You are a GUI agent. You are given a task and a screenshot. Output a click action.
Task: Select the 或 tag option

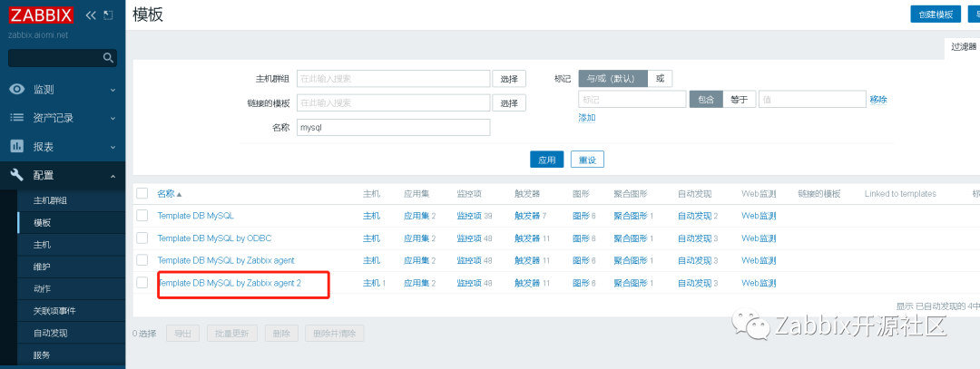click(x=660, y=79)
